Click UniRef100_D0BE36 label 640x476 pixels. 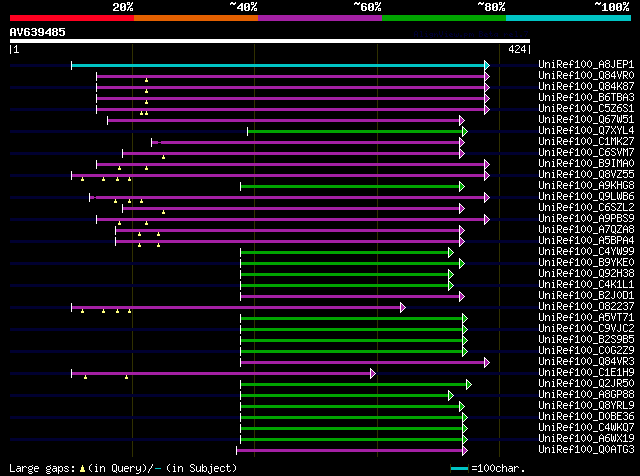pos(586,417)
